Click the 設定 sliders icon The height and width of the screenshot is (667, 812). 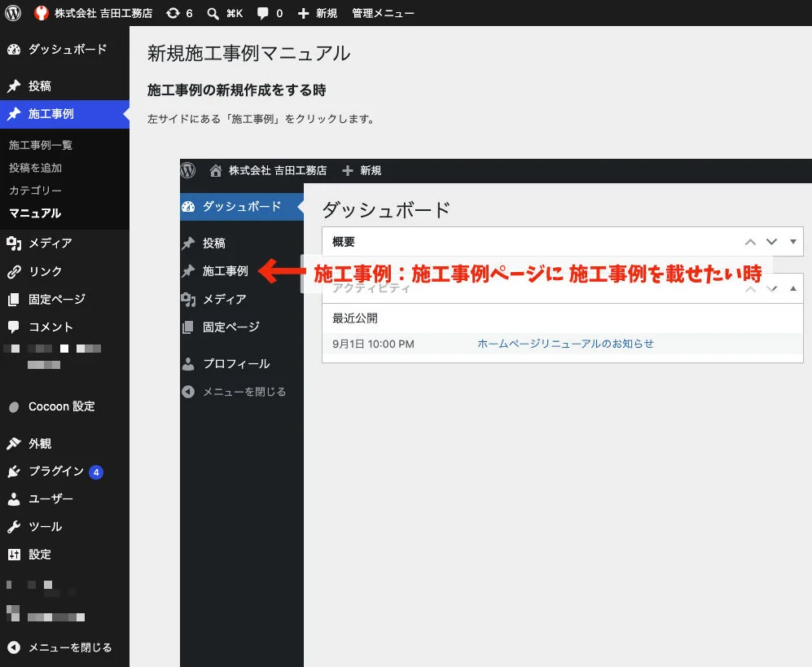coord(14,555)
